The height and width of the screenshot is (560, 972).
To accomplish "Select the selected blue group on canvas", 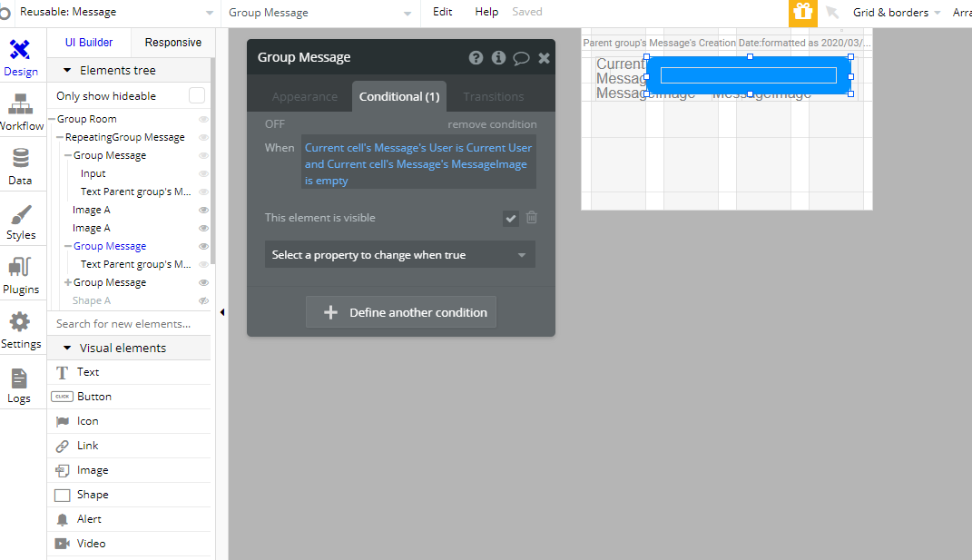I will click(x=749, y=75).
